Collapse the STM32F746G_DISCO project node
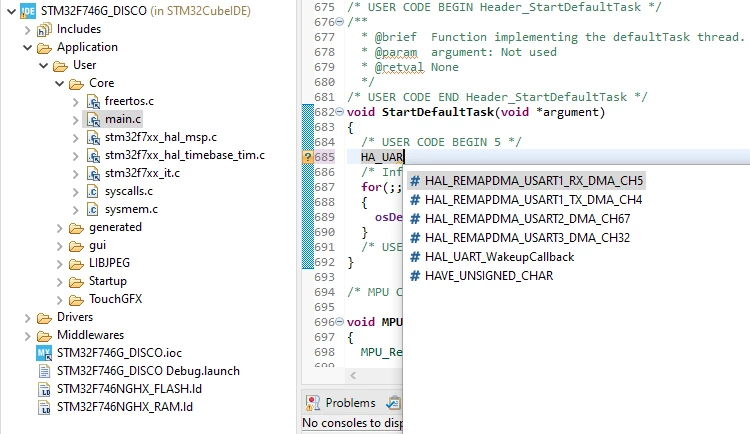 [x=11, y=11]
